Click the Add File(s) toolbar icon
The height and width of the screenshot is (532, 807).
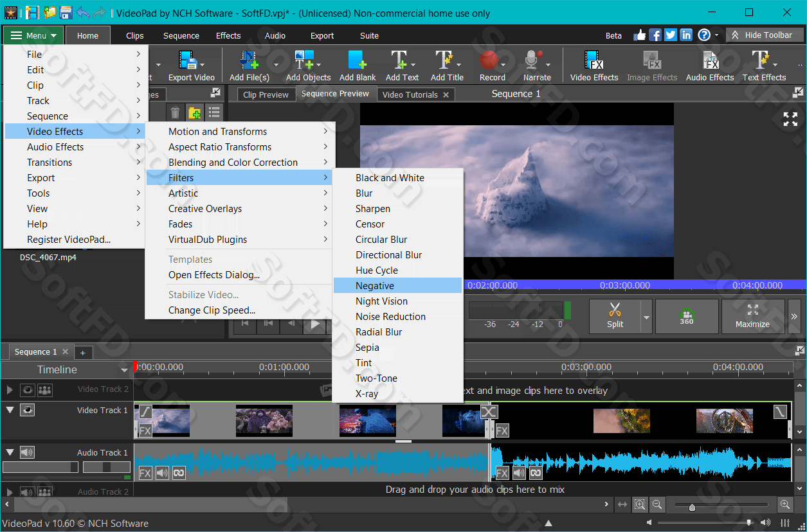pos(249,60)
